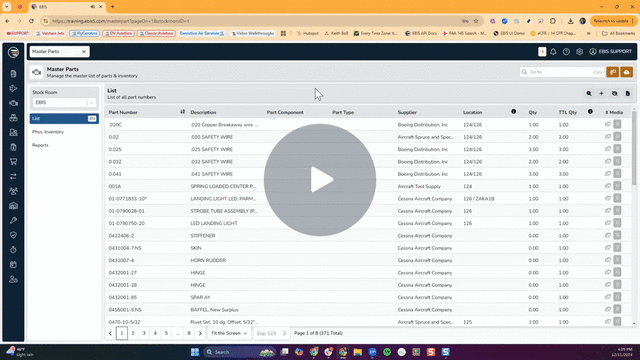Click the Description column header
The image size is (640, 360).
203,112
